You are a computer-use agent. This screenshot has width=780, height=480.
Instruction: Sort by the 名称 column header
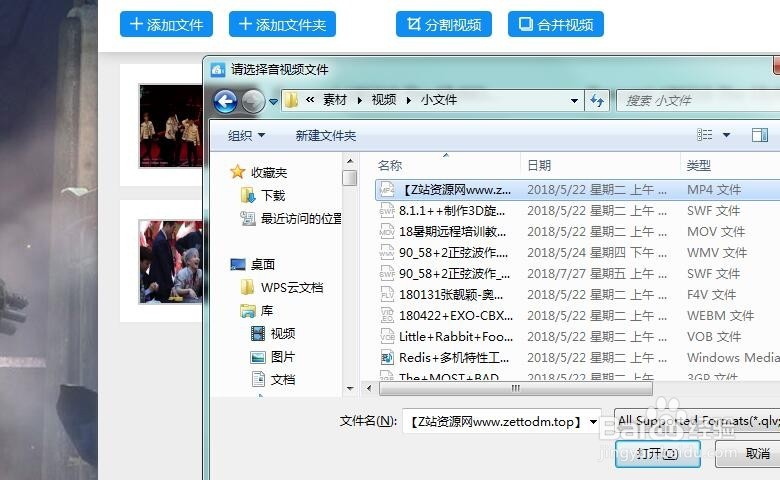(x=390, y=165)
